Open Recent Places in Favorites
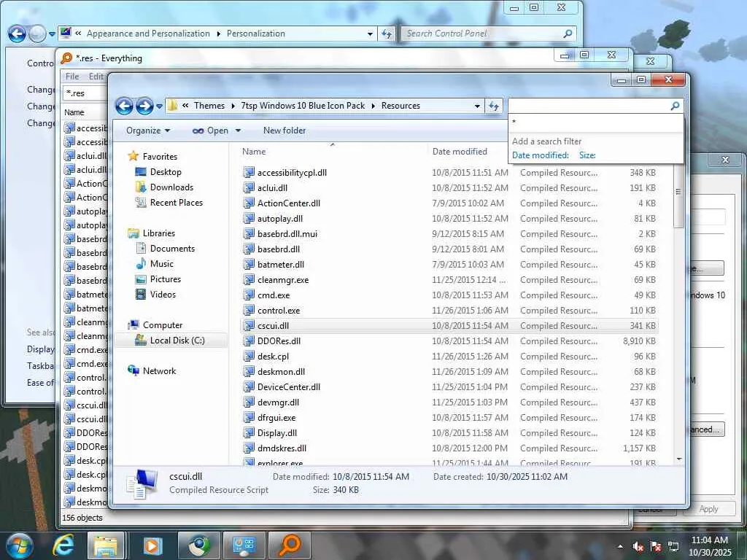The width and height of the screenshot is (747, 560). click(177, 203)
